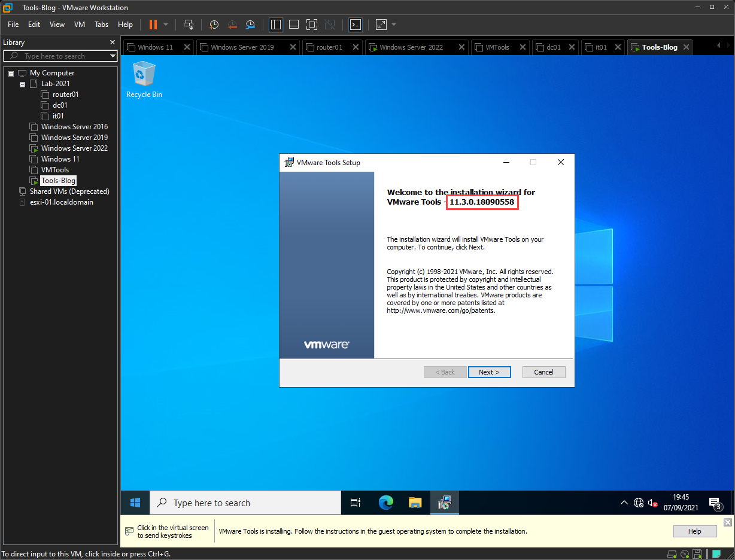Toggle the Library panel visibility
Viewport: 735px width, 560px height.
[x=276, y=25]
